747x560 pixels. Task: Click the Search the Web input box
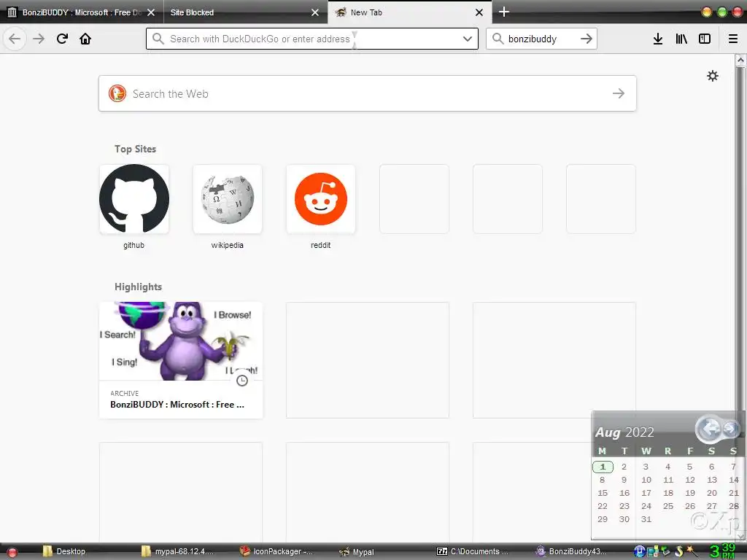[368, 93]
